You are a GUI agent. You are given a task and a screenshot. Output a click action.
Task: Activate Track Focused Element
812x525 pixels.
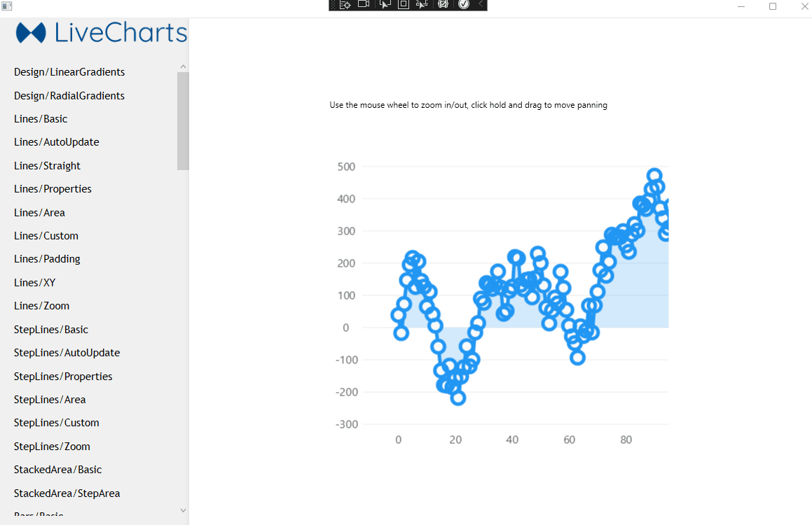point(422,4)
